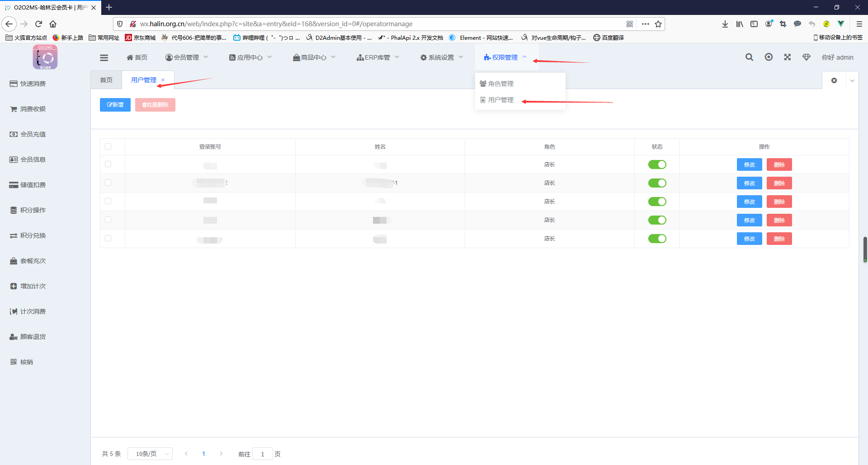Expand the ERP库管 dropdown menu
The width and height of the screenshot is (868, 465).
(378, 57)
